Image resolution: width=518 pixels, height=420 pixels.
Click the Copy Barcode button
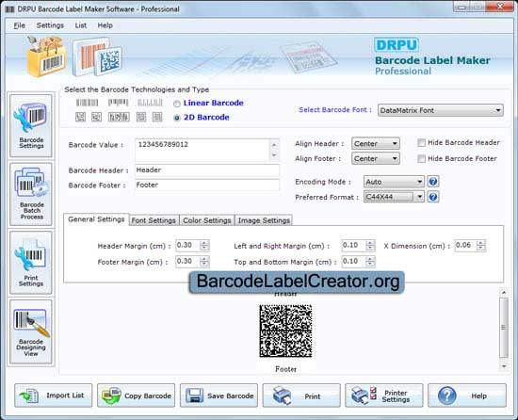(x=137, y=396)
